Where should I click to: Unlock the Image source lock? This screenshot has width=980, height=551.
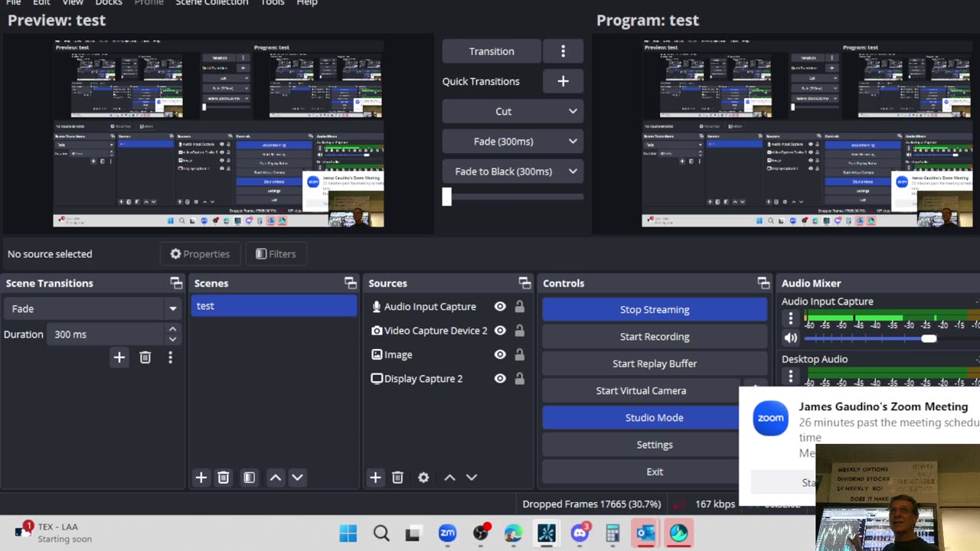(x=520, y=354)
